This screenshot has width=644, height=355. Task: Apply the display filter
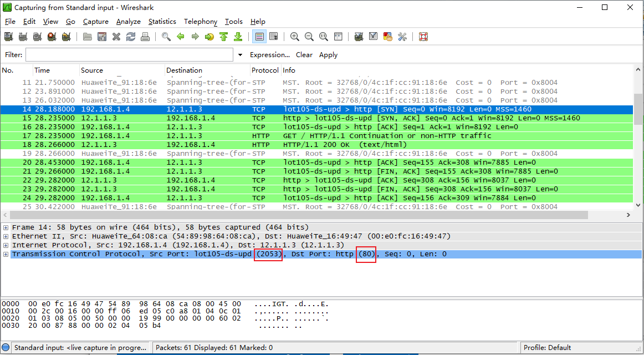tap(328, 55)
